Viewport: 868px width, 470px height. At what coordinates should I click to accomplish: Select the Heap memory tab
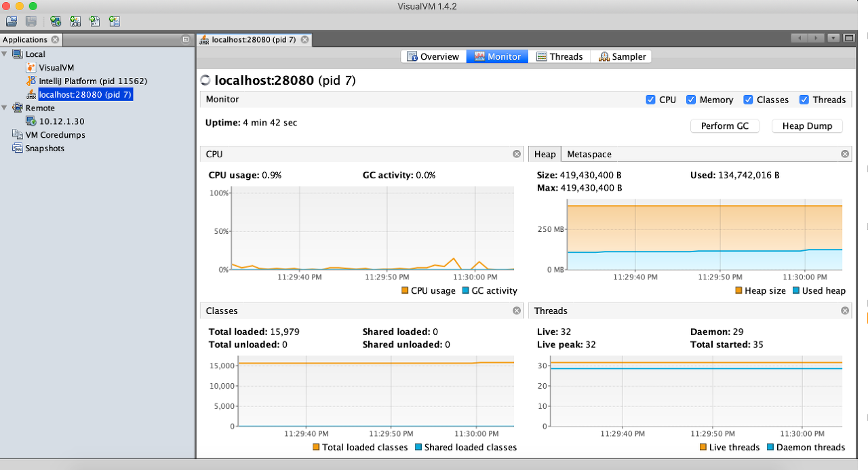pos(545,154)
